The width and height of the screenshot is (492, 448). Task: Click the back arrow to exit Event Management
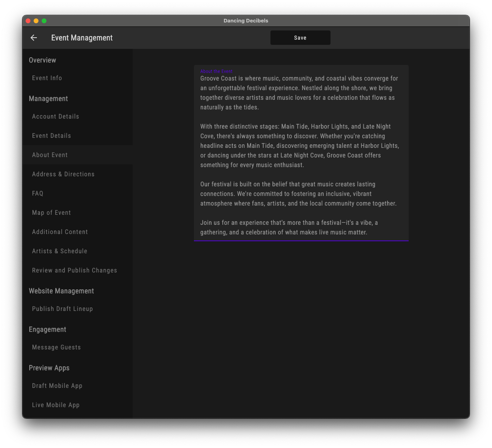click(34, 38)
